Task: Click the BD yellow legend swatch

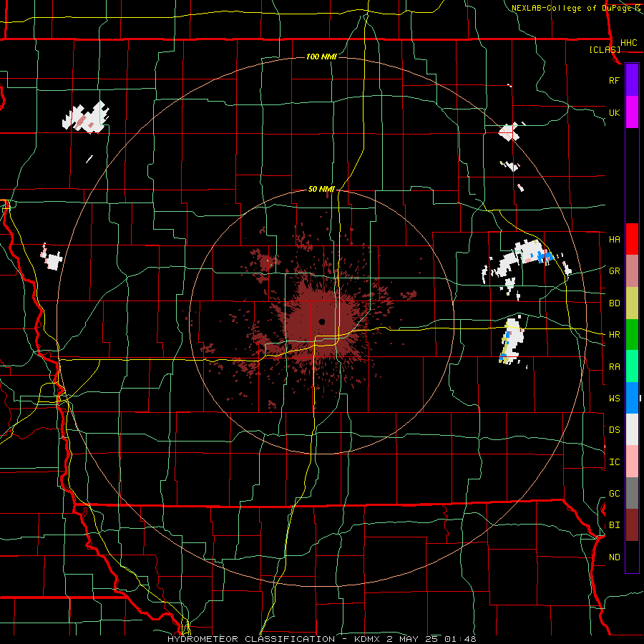Action: 632,303
